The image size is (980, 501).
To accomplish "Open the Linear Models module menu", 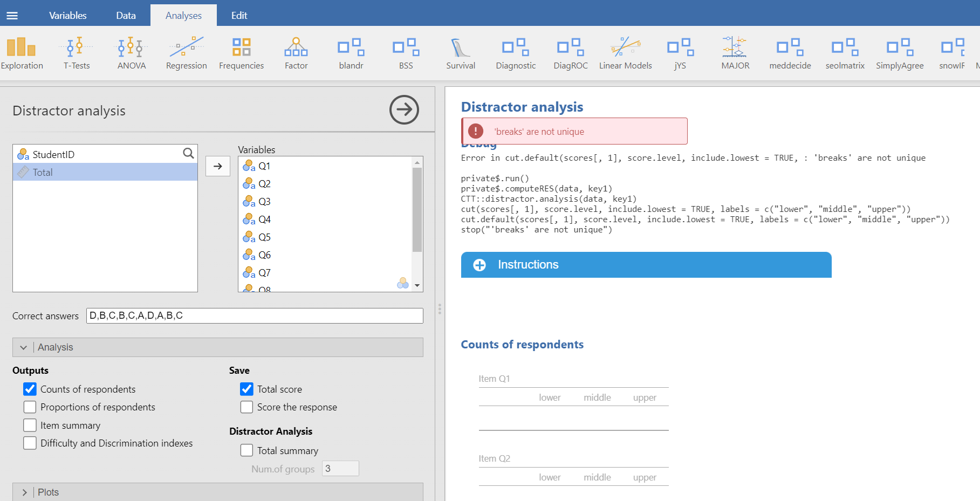I will (626, 53).
